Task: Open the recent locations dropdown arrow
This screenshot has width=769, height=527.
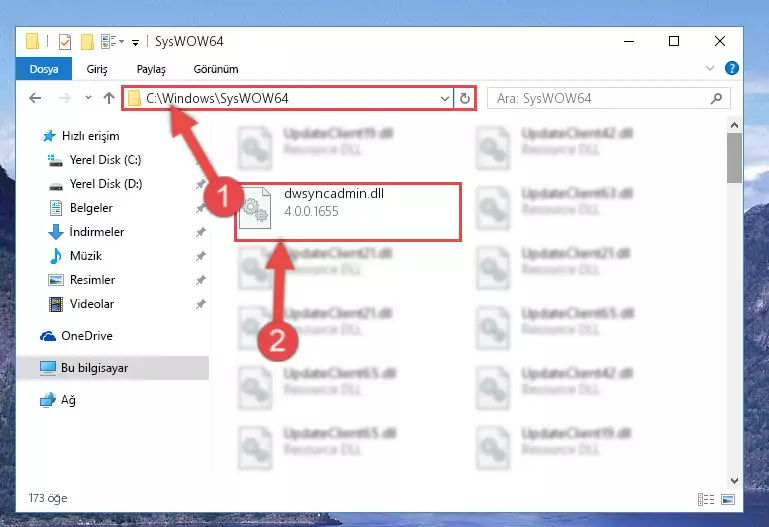Action: (x=88, y=98)
